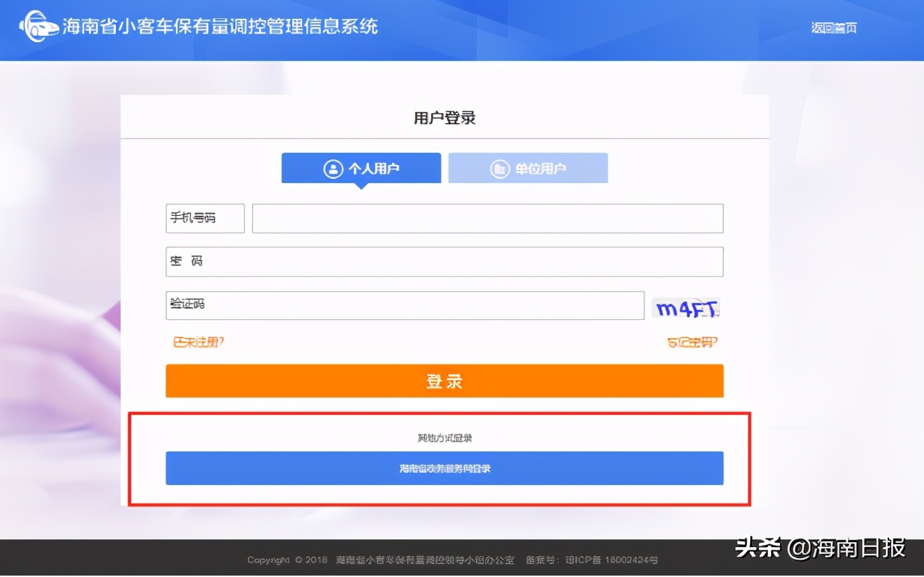Open the 还未注册? registration link
The image size is (924, 577).
(x=198, y=342)
